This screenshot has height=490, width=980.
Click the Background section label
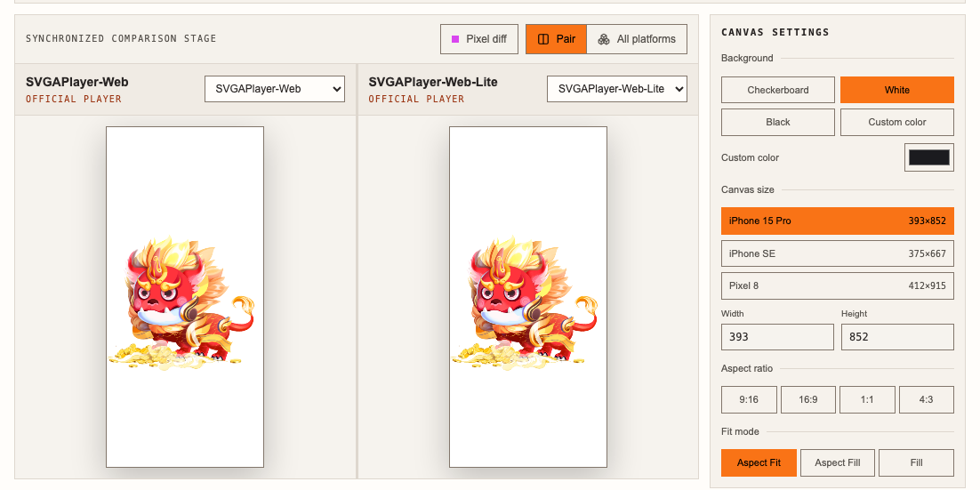(747, 58)
